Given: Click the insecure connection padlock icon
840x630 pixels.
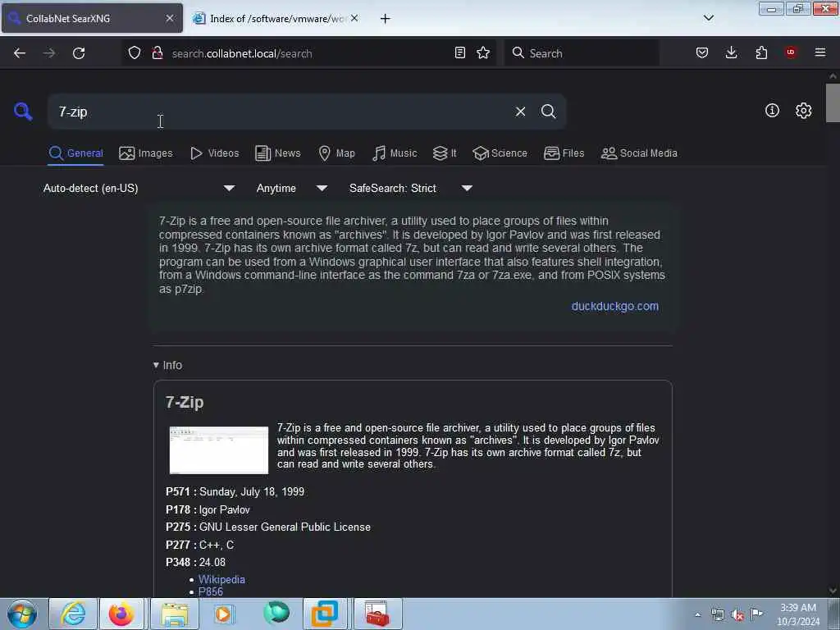Looking at the screenshot, I should click(157, 53).
